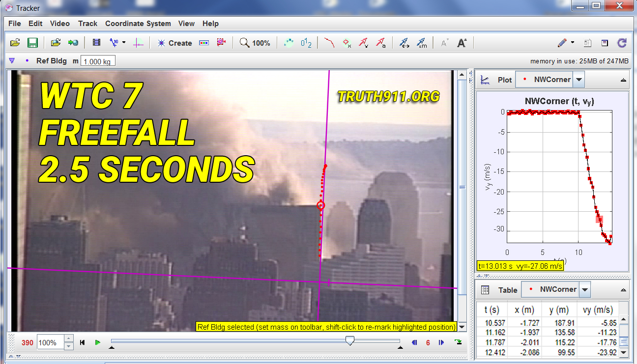Toggle the stretch vectors display
The width and height of the screenshot is (637, 364).
tap(405, 43)
